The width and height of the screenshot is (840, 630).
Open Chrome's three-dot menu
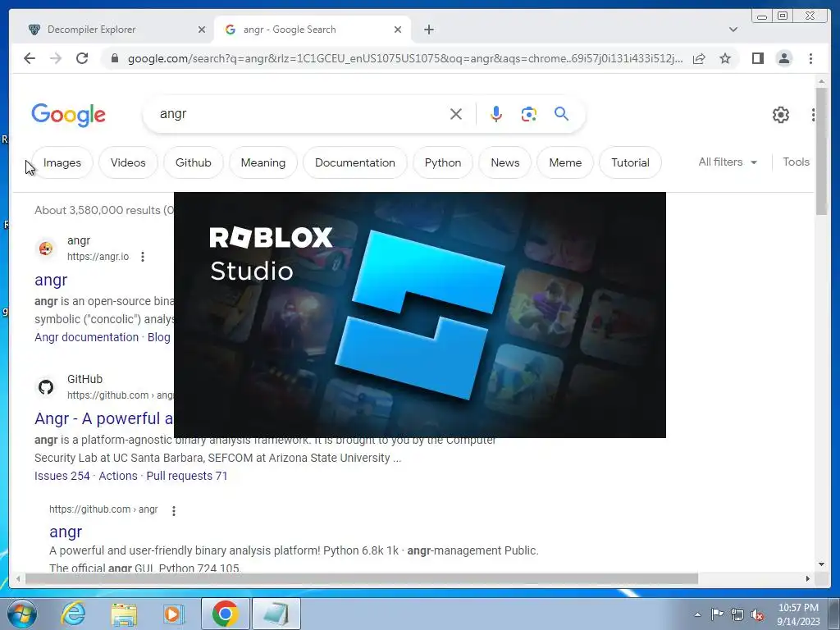pos(810,58)
